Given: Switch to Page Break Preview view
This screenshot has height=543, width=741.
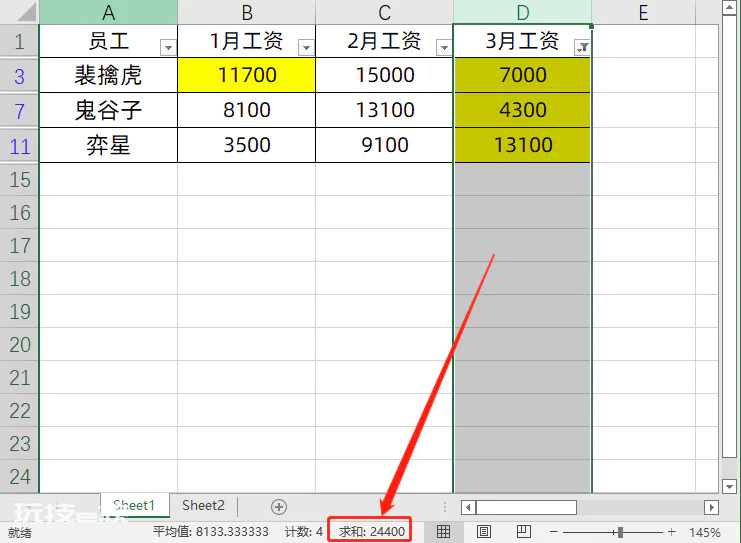Looking at the screenshot, I should (524, 532).
